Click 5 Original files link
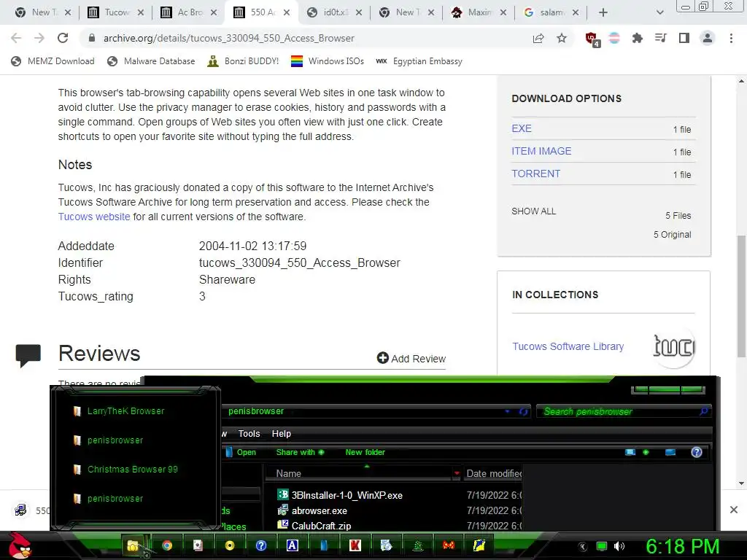This screenshot has width=747, height=560. (x=672, y=234)
